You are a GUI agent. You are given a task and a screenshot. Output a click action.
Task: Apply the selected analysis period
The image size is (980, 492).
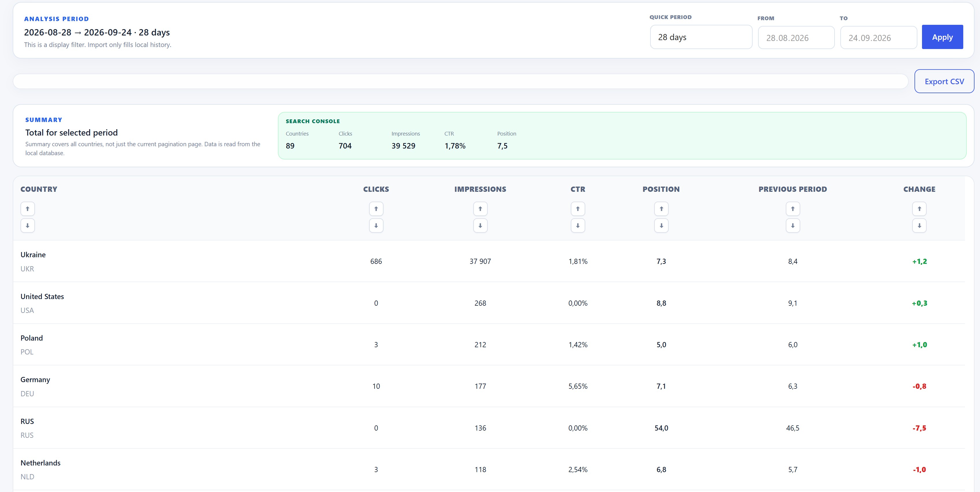pos(942,37)
